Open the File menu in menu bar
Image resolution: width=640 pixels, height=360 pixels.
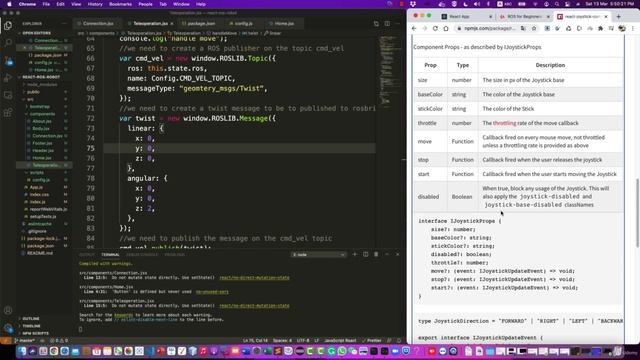point(46,4)
